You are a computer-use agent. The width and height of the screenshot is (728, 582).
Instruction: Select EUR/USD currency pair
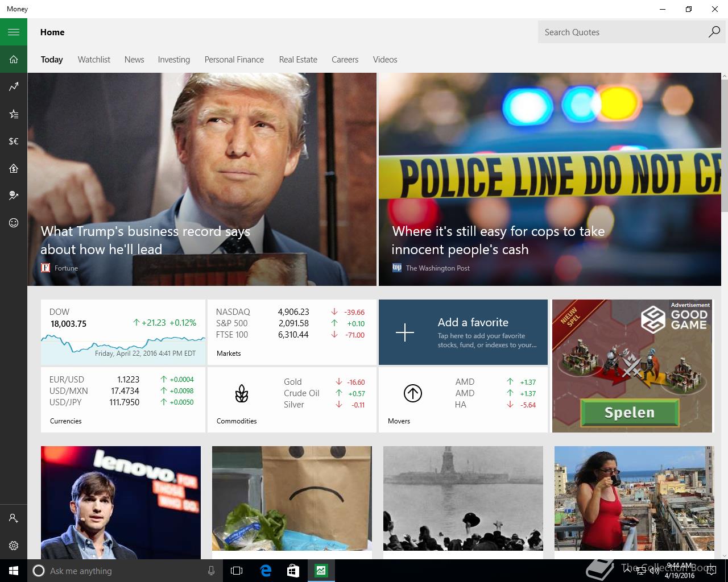point(122,379)
